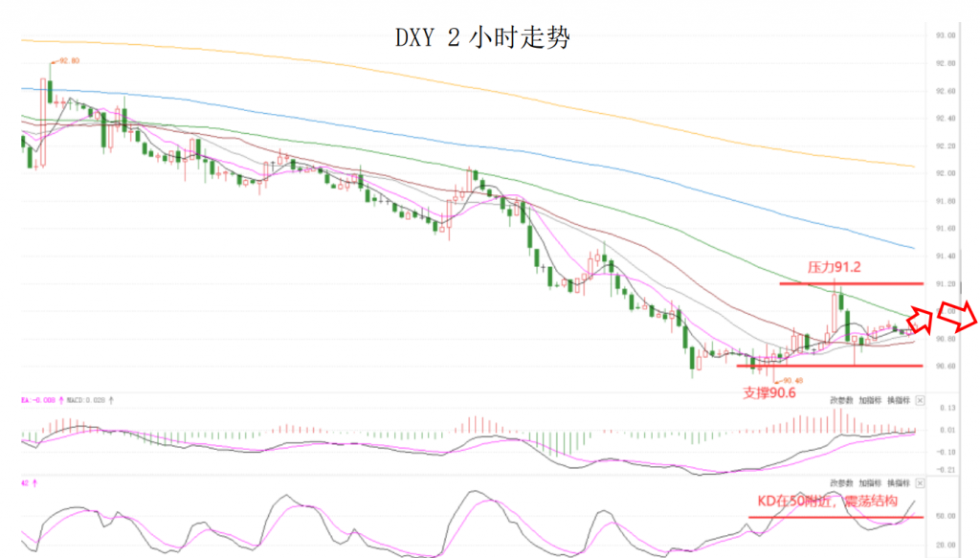This screenshot has width=980, height=558.
Task: Click the orange 90.48 low marker on the chart
Action: point(792,380)
